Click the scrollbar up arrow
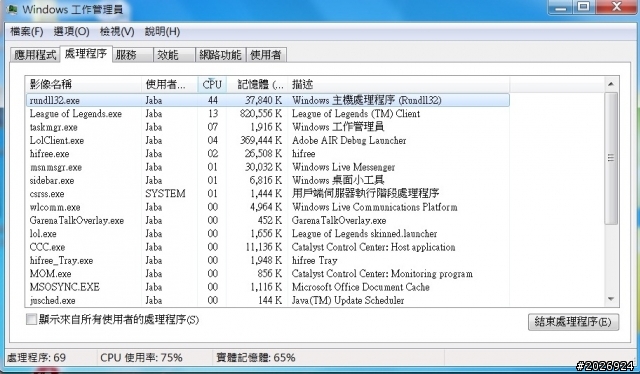640x374 pixels. pyautogui.click(x=611, y=84)
